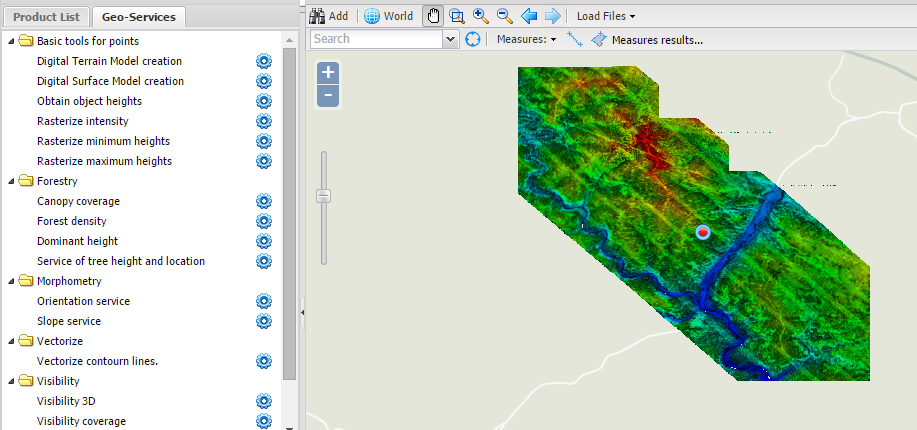The image size is (917, 430).
Task: Select Digital Surface Model creation service
Action: pos(111,81)
